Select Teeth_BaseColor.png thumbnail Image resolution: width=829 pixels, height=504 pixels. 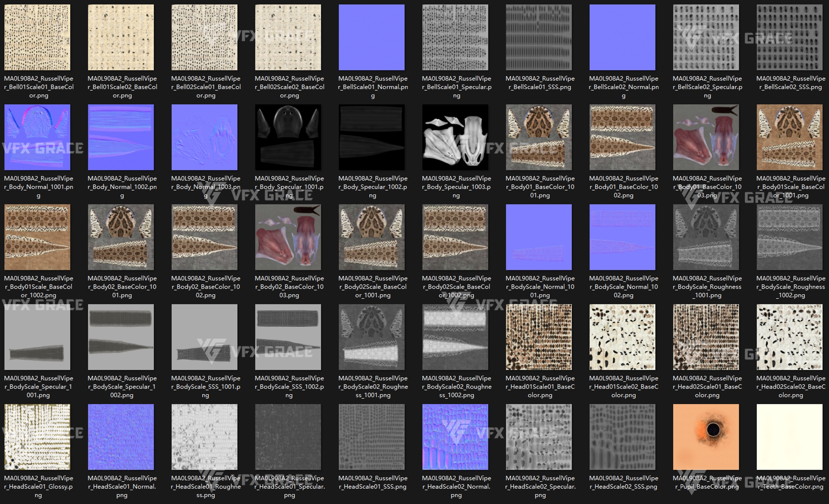790,437
